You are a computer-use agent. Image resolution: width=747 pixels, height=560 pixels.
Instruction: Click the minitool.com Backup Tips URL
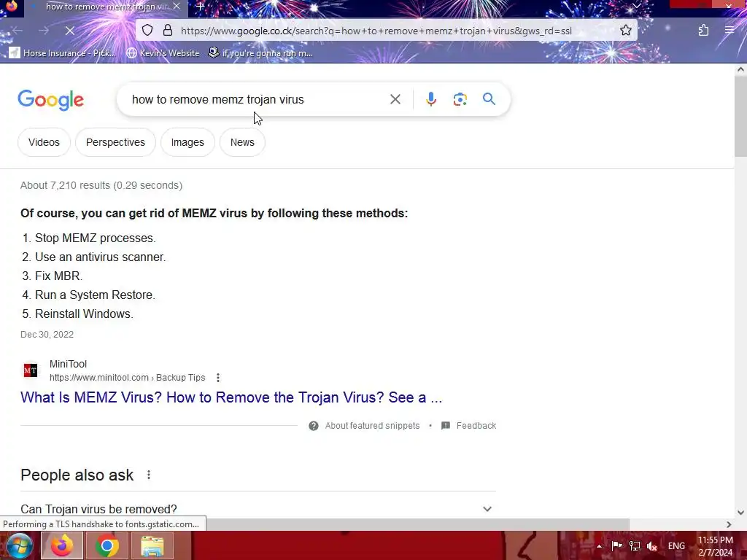[x=127, y=378]
